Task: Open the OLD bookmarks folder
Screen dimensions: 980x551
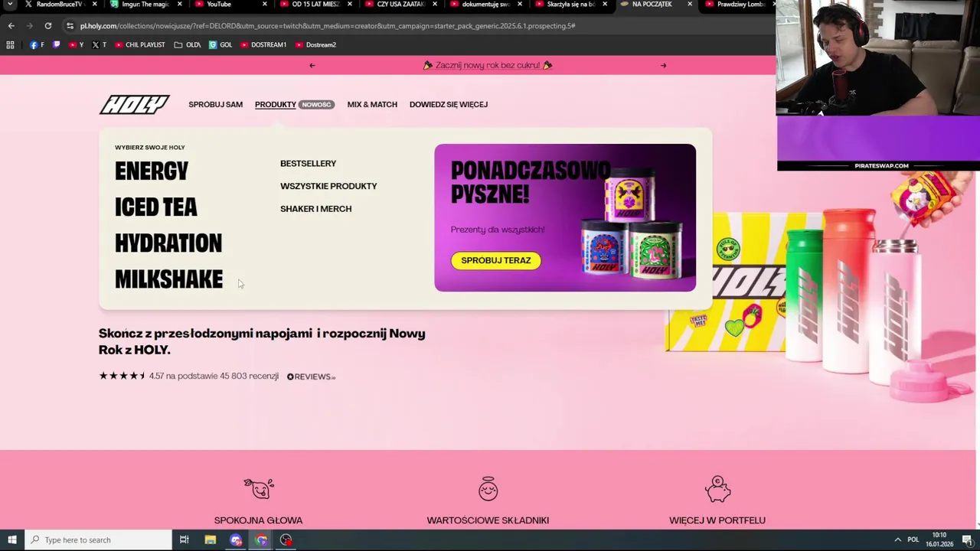Action: click(x=188, y=44)
